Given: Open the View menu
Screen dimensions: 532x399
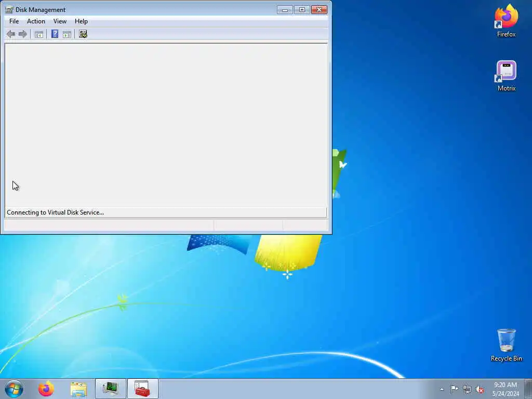Looking at the screenshot, I should (x=60, y=21).
